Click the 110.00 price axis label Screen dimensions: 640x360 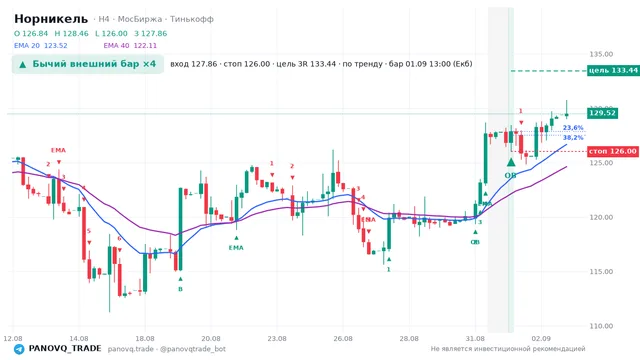click(601, 326)
